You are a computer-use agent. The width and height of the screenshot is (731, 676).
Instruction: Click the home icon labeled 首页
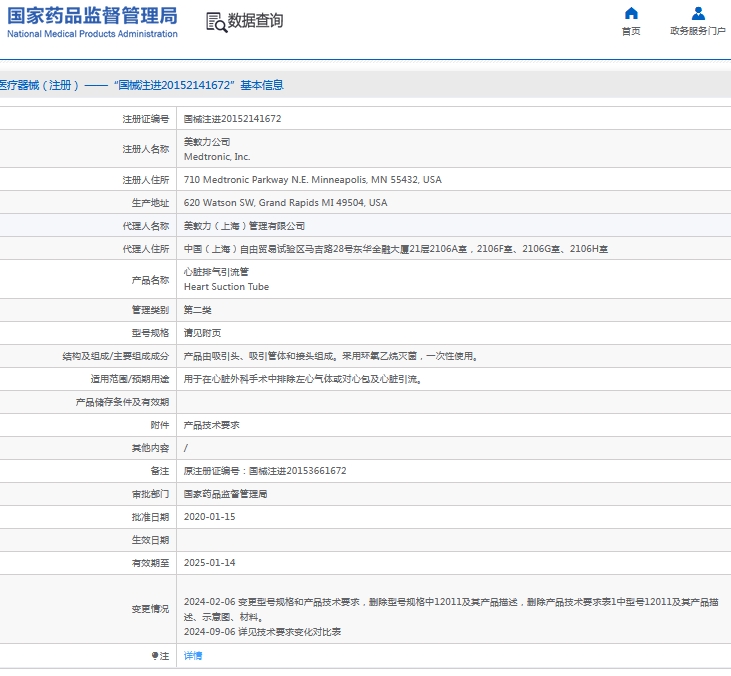coord(631,13)
